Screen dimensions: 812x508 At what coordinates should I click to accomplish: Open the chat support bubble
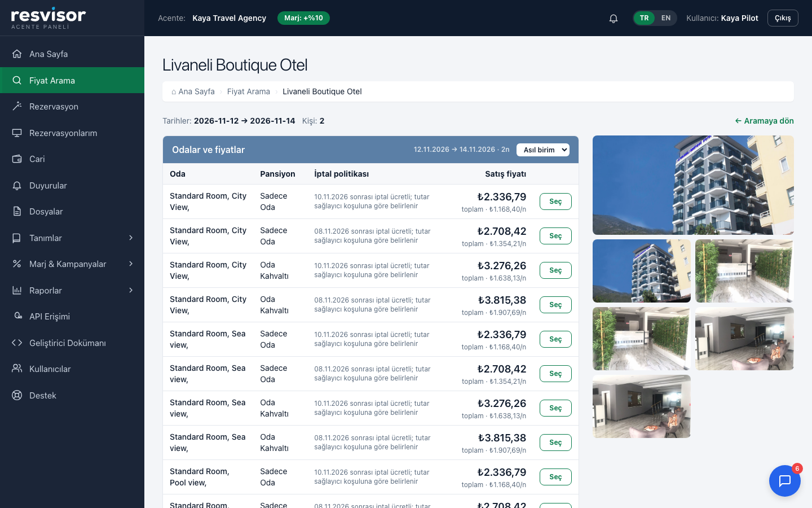(x=785, y=481)
